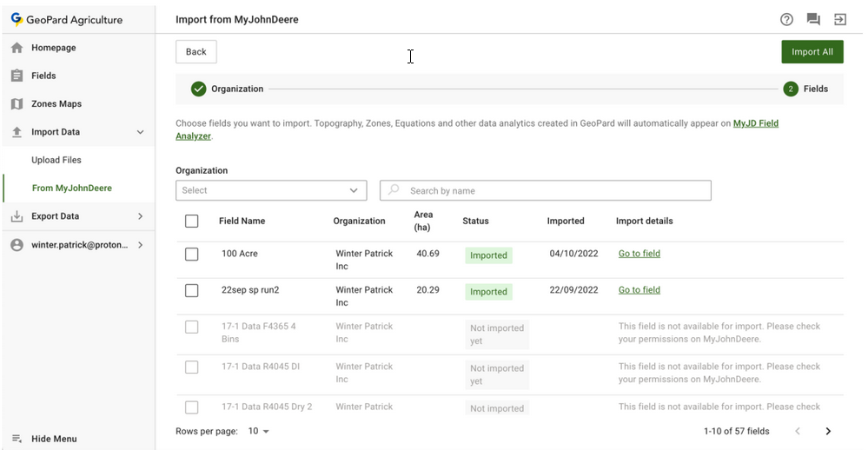Select Upload Files in the sidebar
This screenshot has width=868, height=450.
pos(56,160)
